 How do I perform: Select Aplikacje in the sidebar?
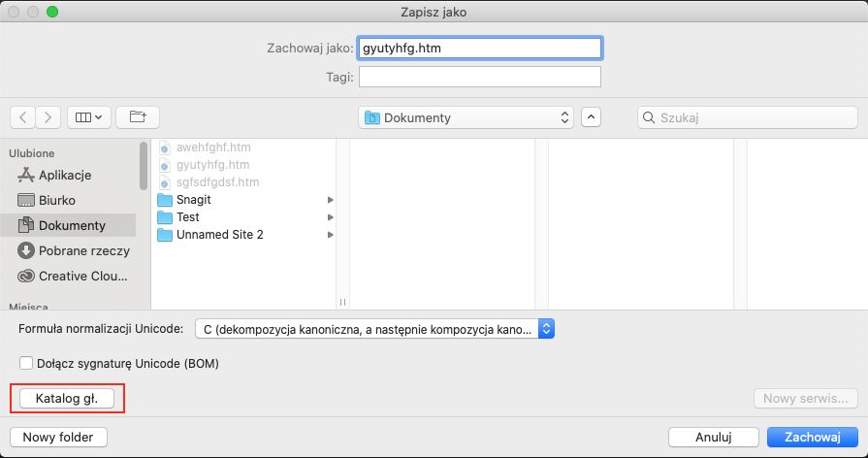[x=64, y=175]
